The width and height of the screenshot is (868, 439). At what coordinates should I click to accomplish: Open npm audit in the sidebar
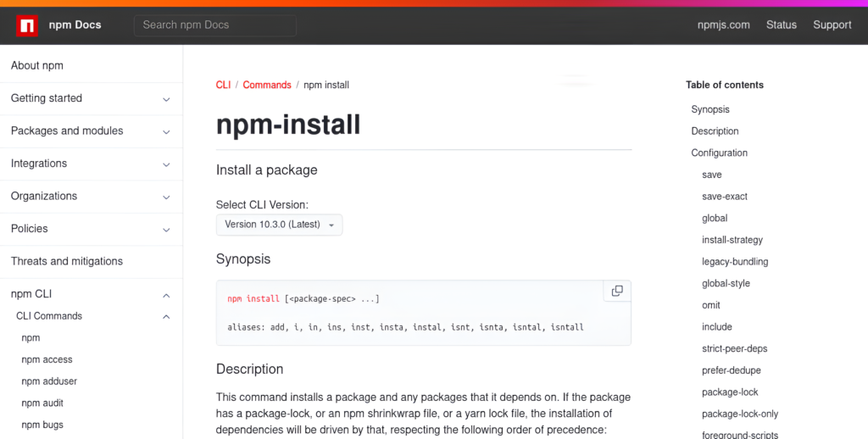tap(42, 403)
